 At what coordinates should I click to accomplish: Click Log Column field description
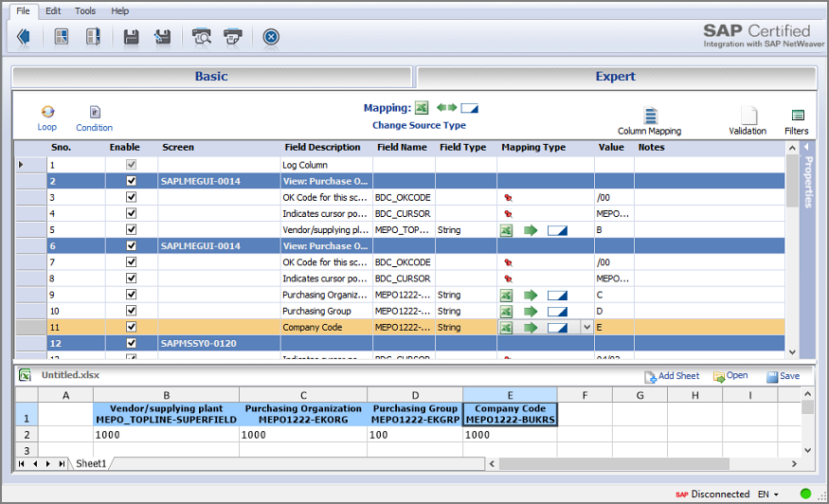(x=305, y=165)
